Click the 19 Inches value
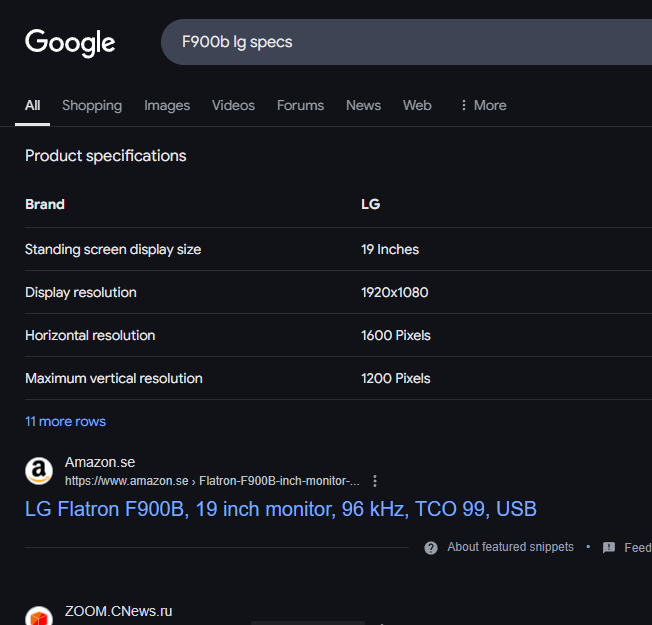This screenshot has height=625, width=652. [390, 250]
